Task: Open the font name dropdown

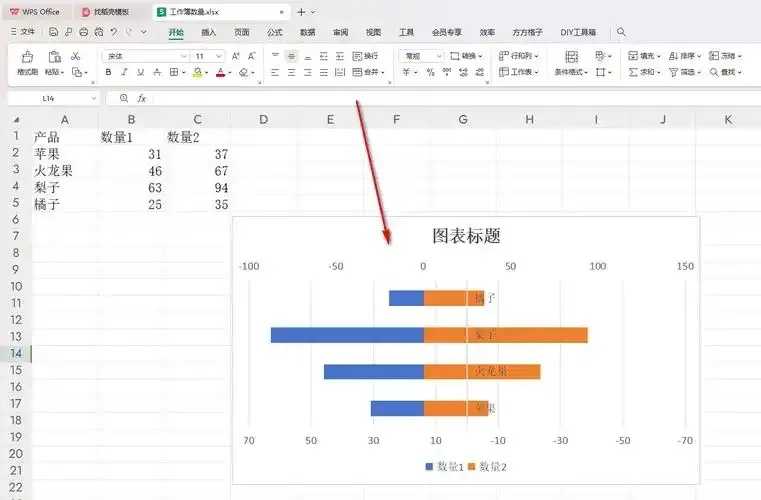Action: coord(183,56)
